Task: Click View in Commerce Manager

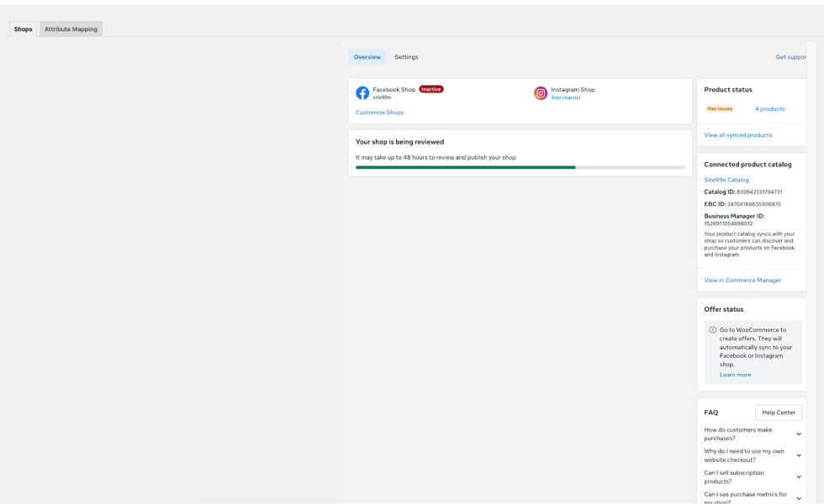Action: point(742,280)
